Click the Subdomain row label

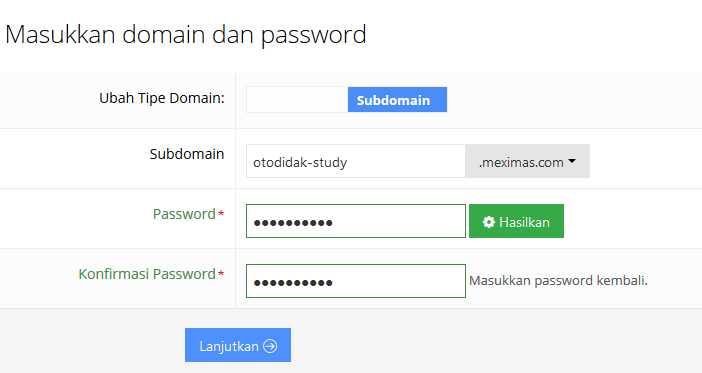click(187, 154)
